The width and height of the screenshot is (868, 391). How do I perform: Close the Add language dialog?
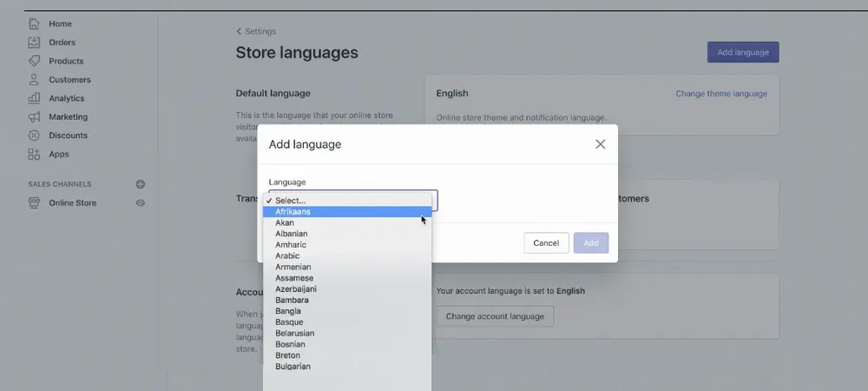click(600, 144)
